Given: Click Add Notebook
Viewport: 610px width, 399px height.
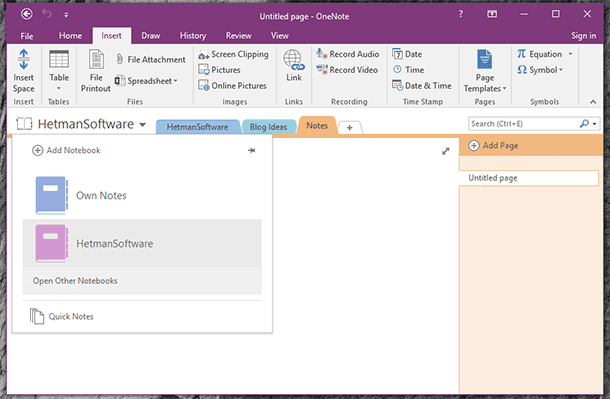Looking at the screenshot, I should coord(66,150).
